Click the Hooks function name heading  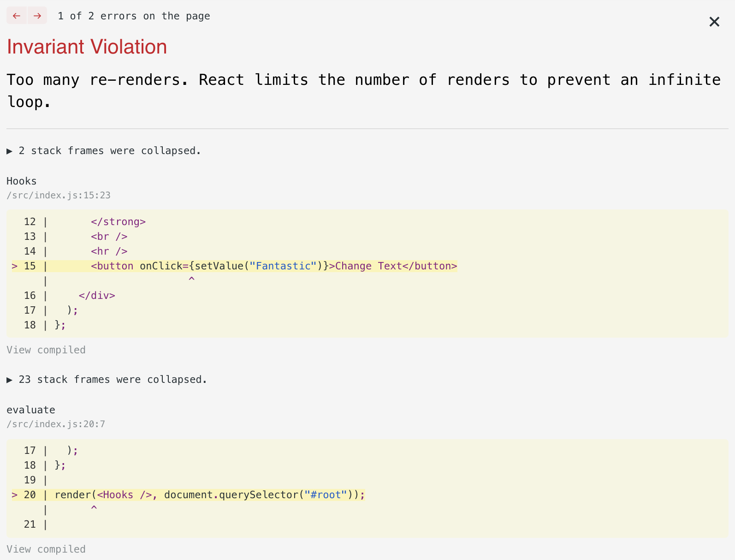(22, 181)
